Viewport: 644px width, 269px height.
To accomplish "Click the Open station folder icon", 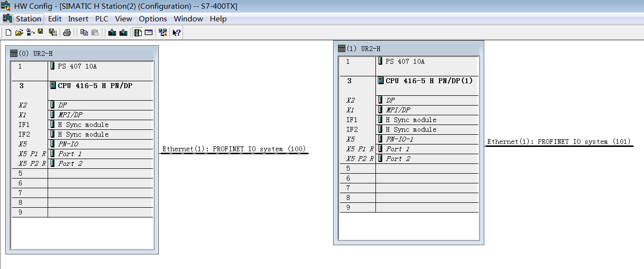I will tap(19, 33).
